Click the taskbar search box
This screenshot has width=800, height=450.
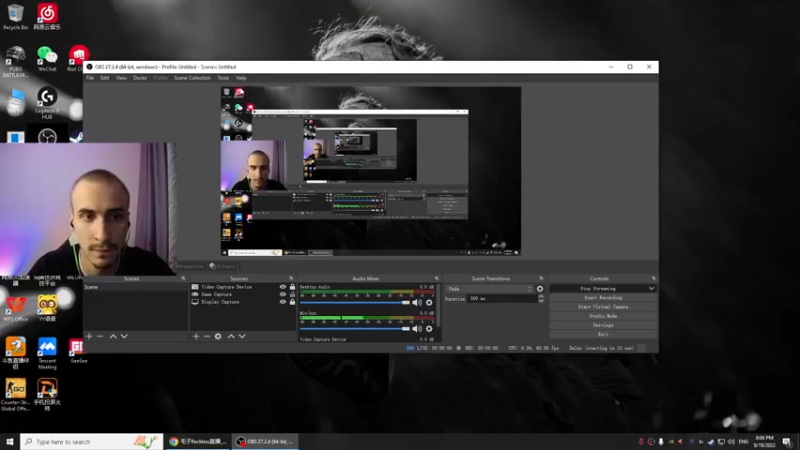coord(92,441)
